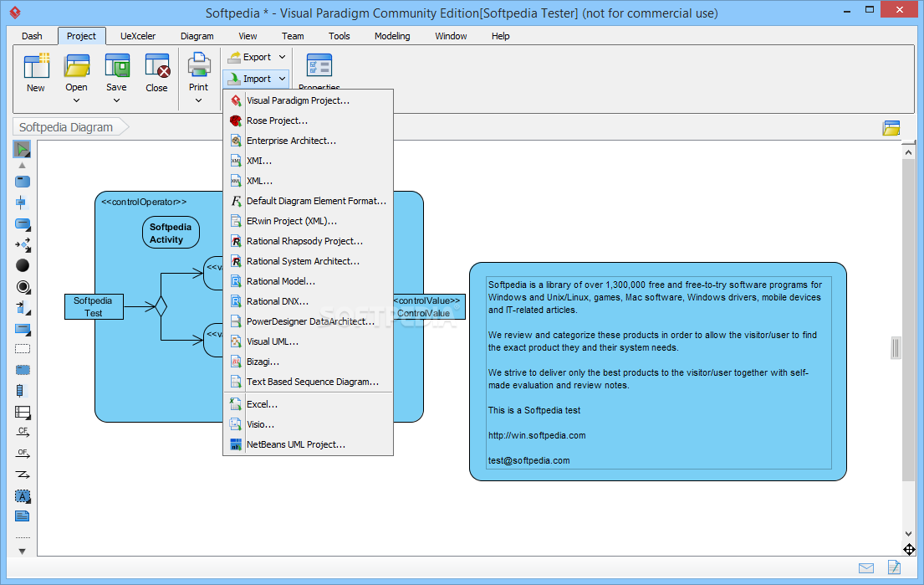
Task: Open the Window tab
Action: [x=451, y=36]
